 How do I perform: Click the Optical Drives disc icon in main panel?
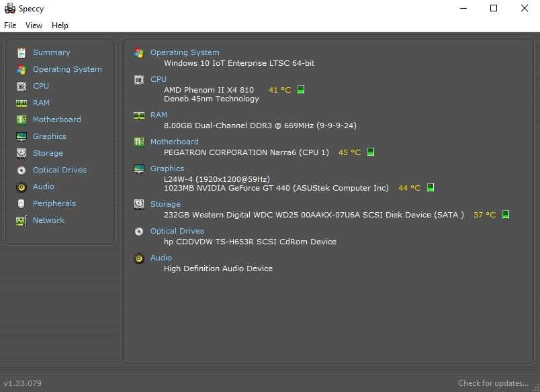(139, 232)
